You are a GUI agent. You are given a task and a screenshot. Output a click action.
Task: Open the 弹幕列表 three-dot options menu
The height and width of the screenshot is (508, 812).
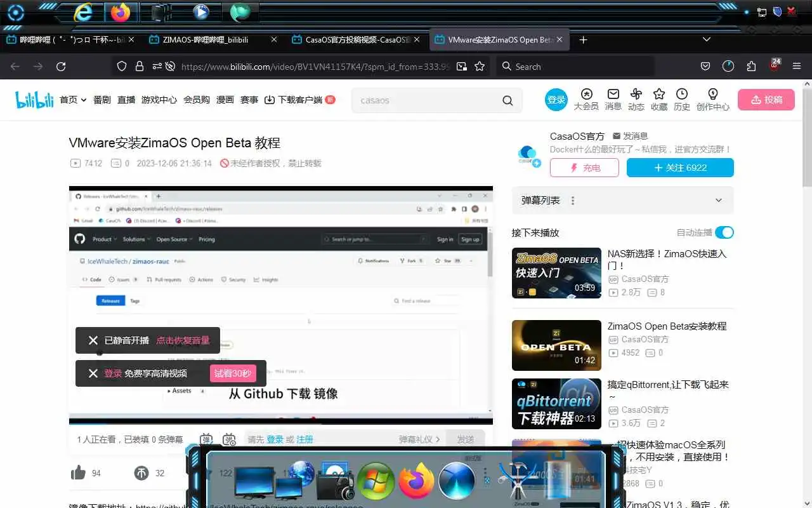click(x=573, y=201)
